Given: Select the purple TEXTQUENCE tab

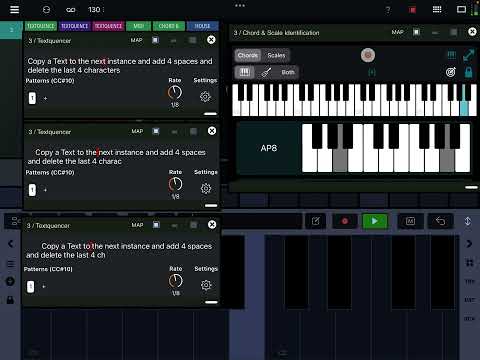Looking at the screenshot, I should [75, 26].
